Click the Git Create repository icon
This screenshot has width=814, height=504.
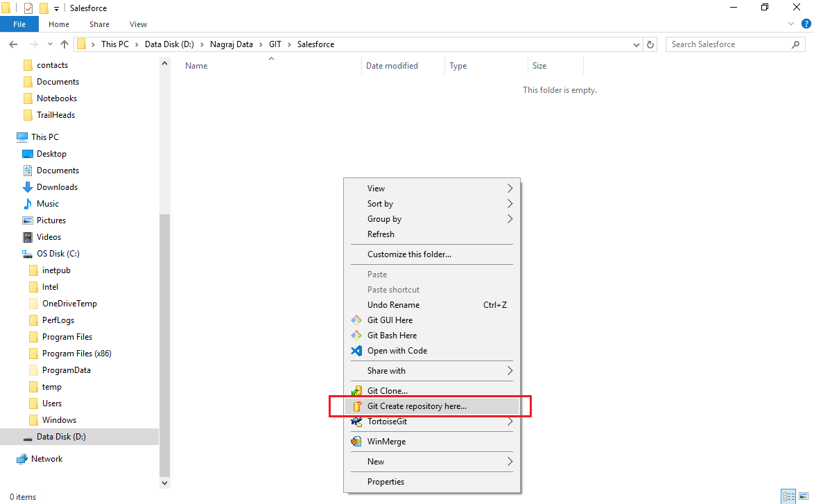click(356, 406)
